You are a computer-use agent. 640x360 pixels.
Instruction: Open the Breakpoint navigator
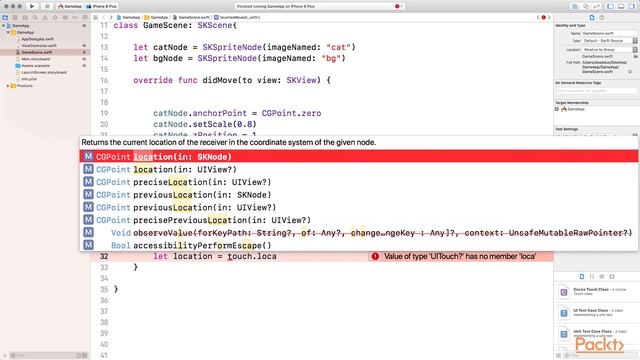pyautogui.click(x=75, y=18)
